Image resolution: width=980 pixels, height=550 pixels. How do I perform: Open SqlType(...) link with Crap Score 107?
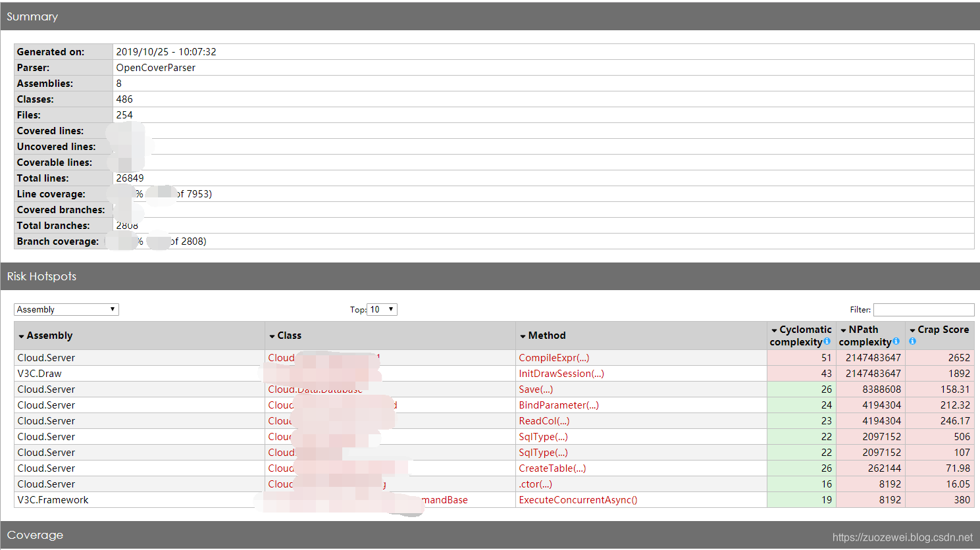543,453
